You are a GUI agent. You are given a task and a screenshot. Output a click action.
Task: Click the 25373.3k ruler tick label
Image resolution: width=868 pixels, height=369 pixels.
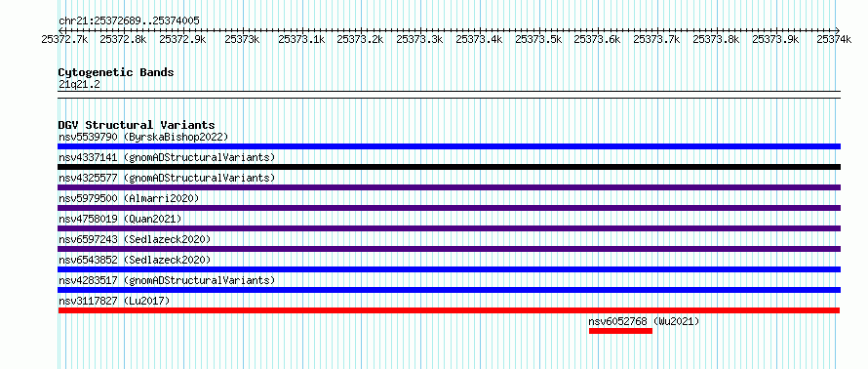(x=419, y=39)
